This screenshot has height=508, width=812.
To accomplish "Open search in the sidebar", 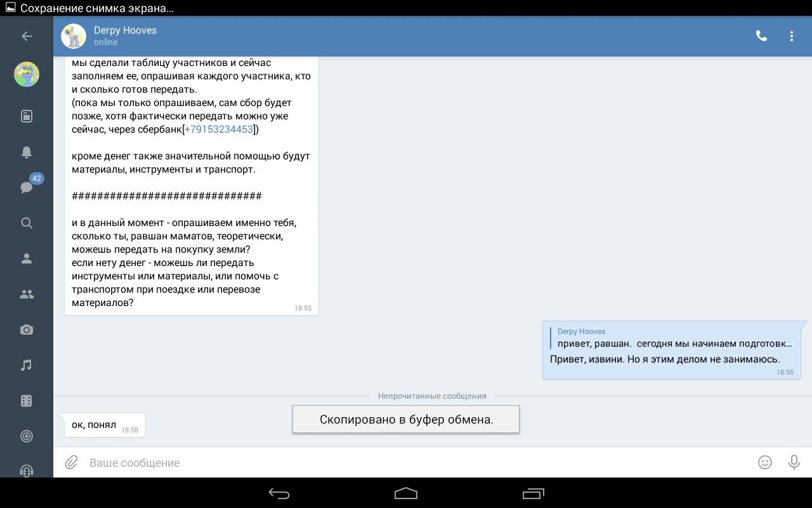I will coord(27,223).
